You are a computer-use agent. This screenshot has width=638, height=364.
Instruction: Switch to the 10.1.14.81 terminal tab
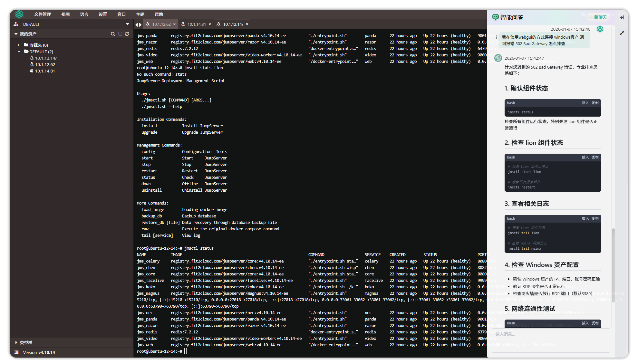pyautogui.click(x=197, y=24)
